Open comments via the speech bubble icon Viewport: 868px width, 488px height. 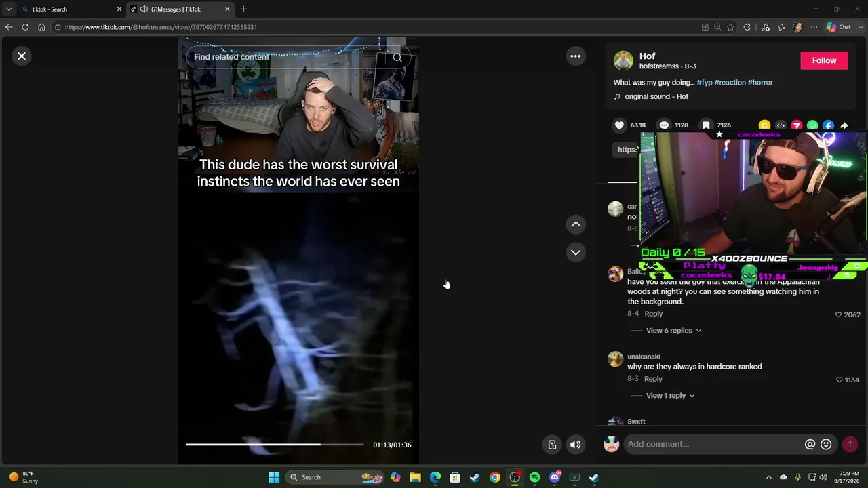click(664, 125)
